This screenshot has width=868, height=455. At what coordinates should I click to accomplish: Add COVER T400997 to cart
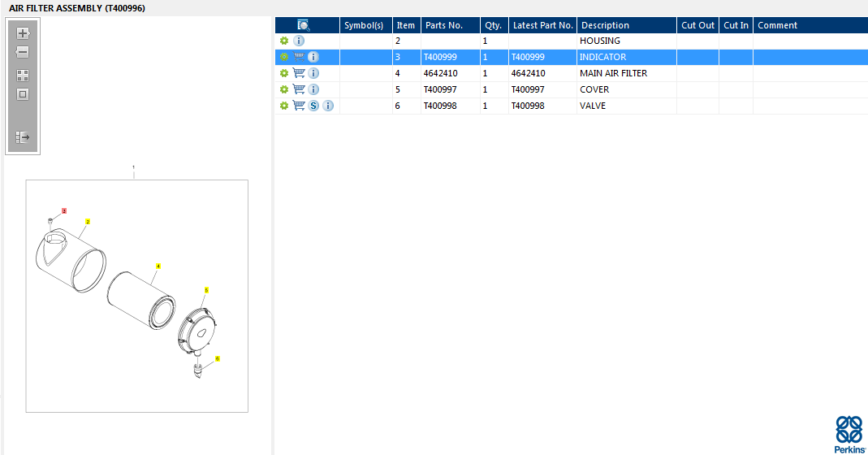tap(299, 89)
